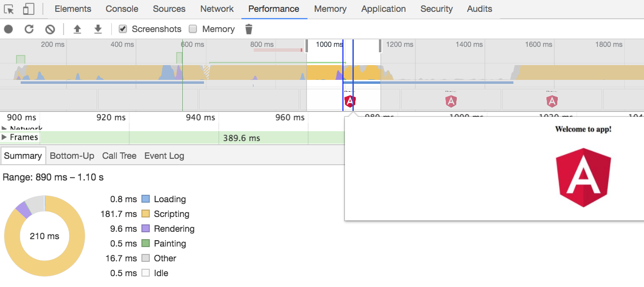
Task: Switch to the Console tab
Action: pos(122,9)
